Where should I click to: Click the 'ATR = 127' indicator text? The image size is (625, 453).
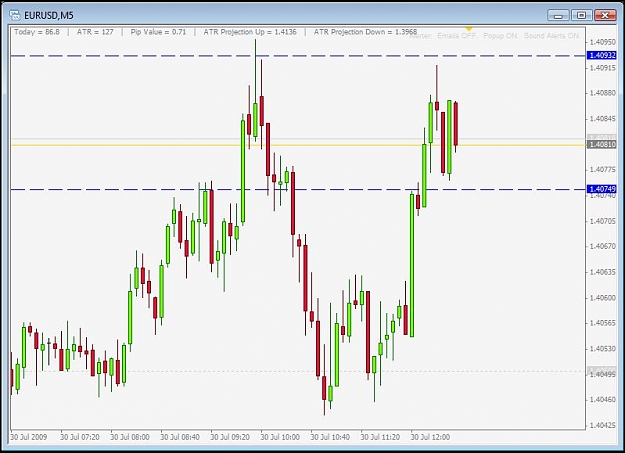(x=95, y=32)
